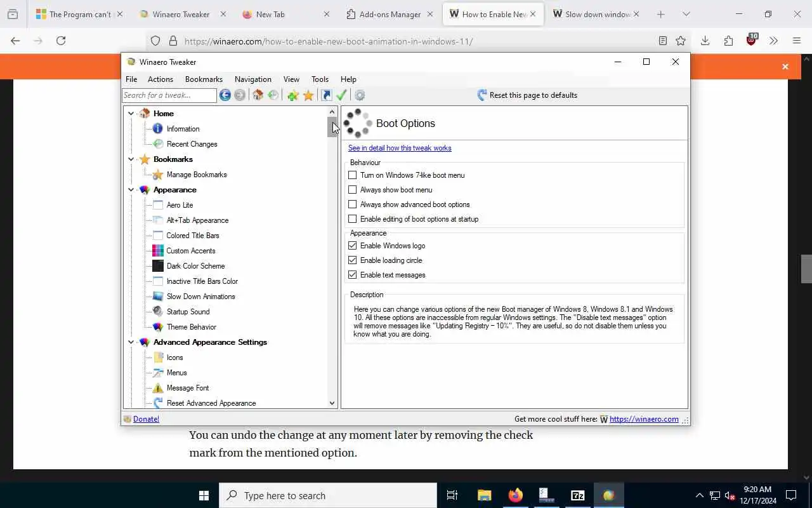
Task: Open Slow Down Animations tweak
Action: click(200, 297)
